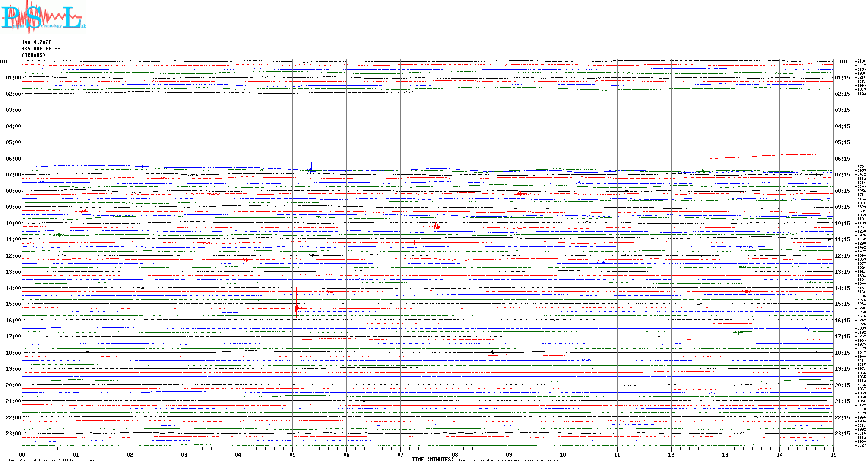Click the 12:00 hour label on left
The height and width of the screenshot is (466, 868).
[13, 256]
